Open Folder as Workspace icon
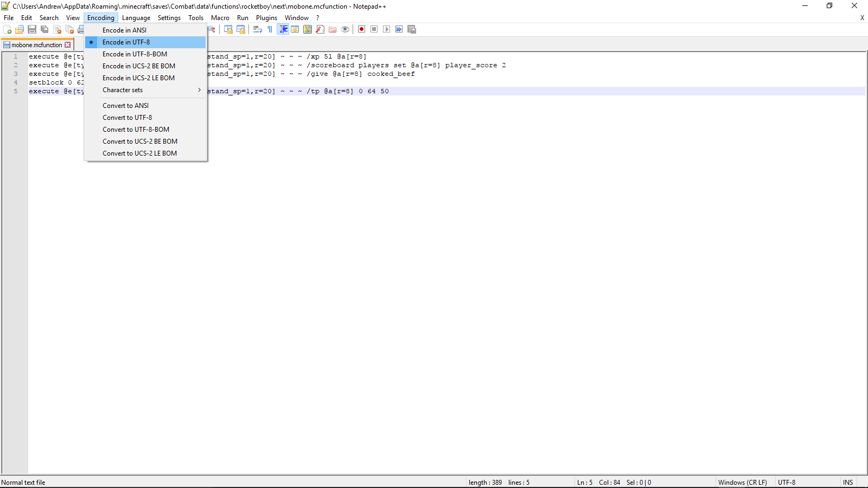This screenshot has width=868, height=488. click(333, 29)
